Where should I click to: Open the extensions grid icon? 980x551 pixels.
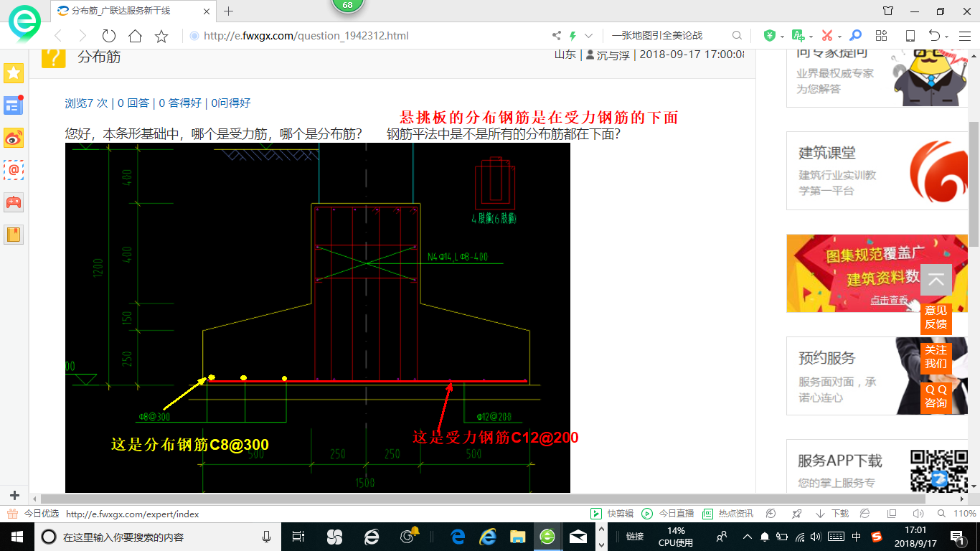pos(882,35)
